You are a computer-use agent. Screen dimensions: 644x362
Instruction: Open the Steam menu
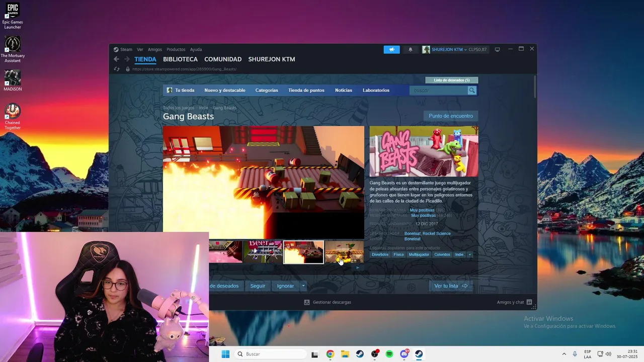(126, 49)
